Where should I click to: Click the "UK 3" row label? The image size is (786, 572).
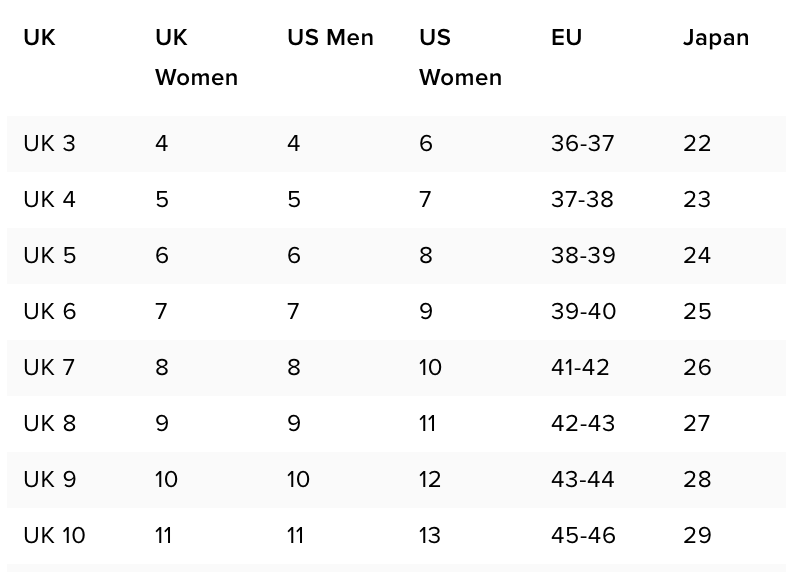coord(49,143)
